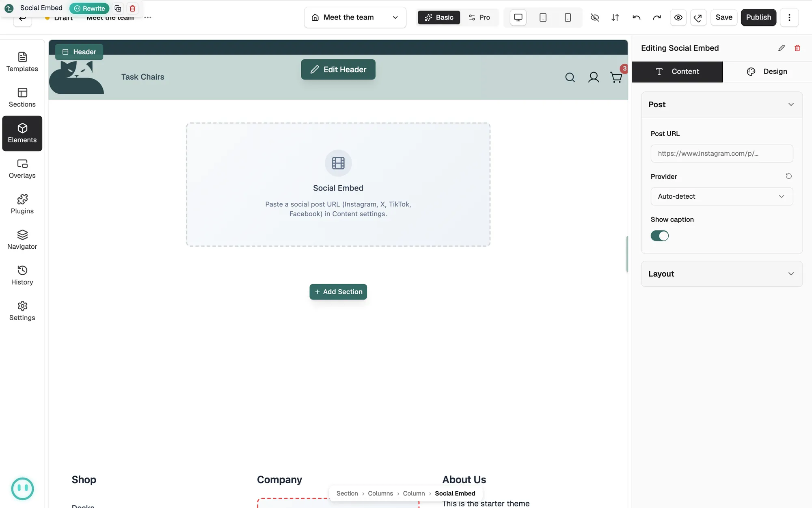Open the Provider Auto-detect dropdown
This screenshot has height=508, width=812.
721,196
